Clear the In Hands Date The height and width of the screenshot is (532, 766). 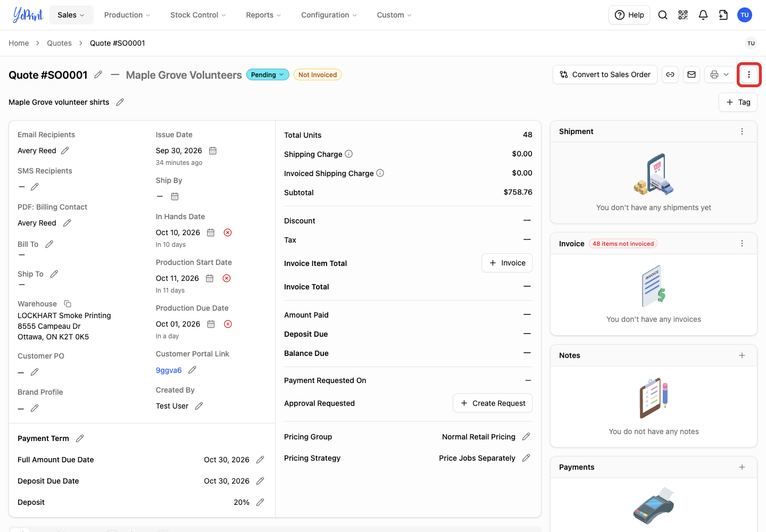point(228,232)
